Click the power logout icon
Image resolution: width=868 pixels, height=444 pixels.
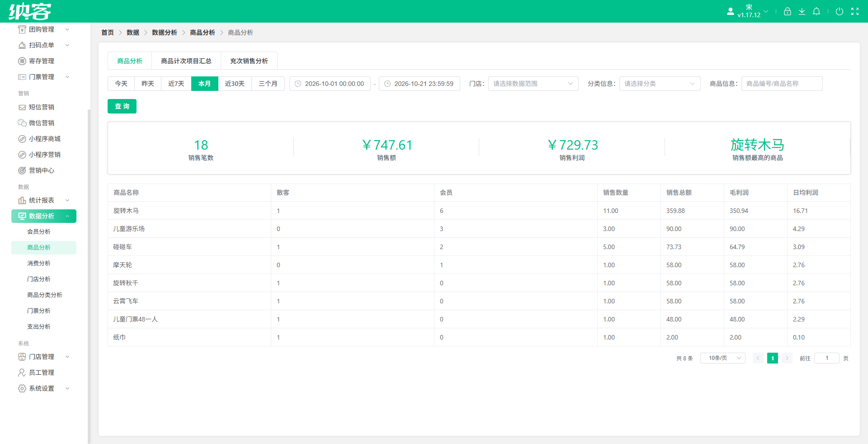(x=840, y=11)
